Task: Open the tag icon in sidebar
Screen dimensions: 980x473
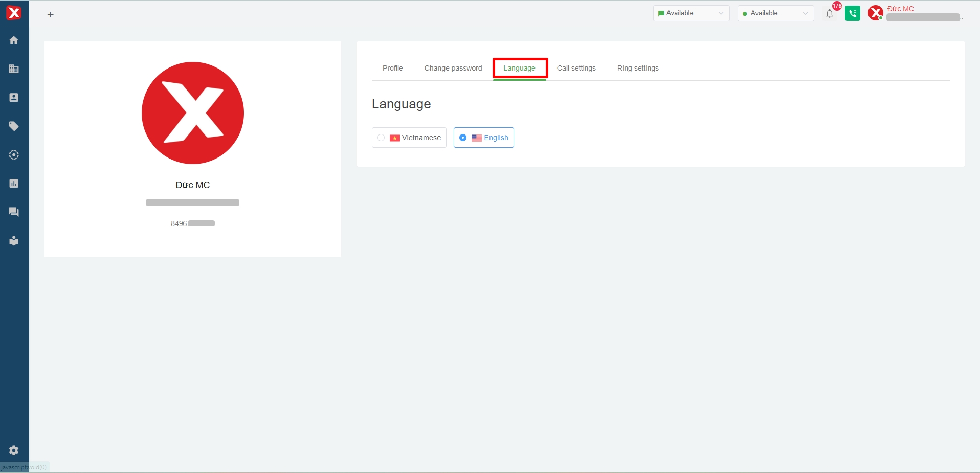Action: pos(14,126)
